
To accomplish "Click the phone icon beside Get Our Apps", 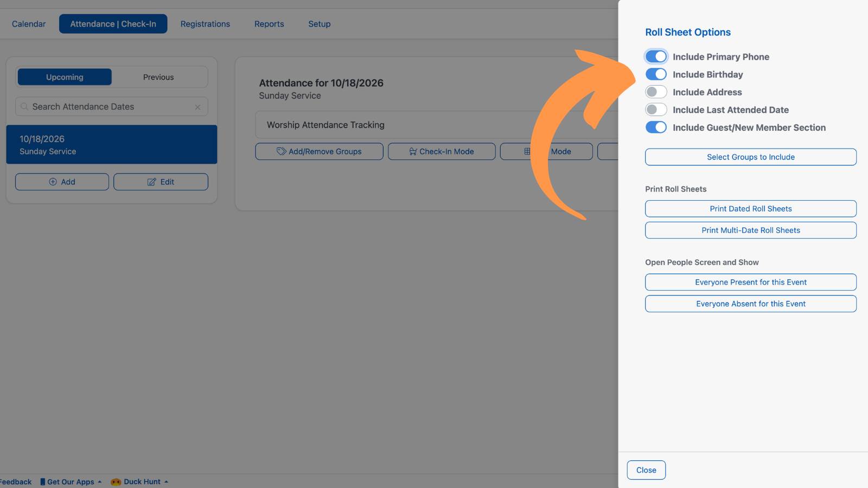I will click(43, 481).
